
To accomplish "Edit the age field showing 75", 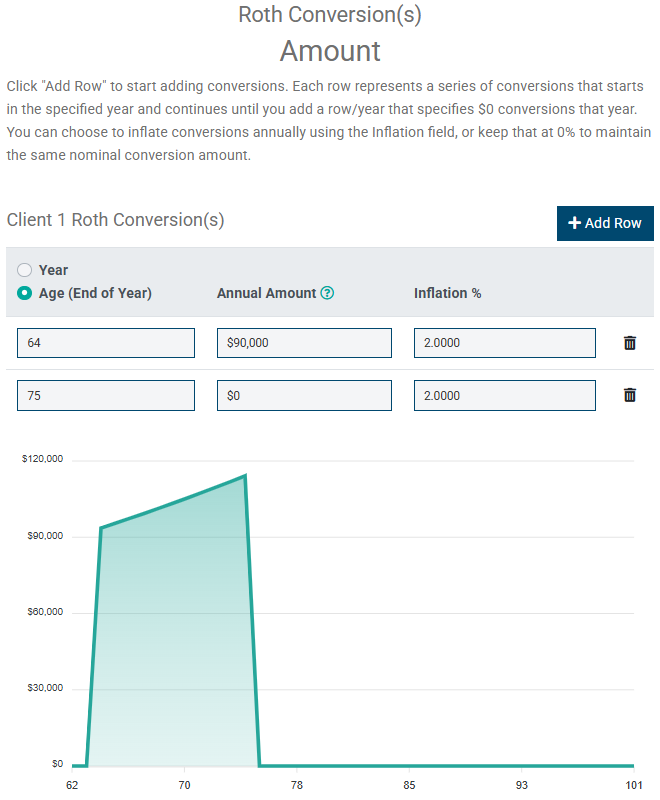I will (105, 395).
